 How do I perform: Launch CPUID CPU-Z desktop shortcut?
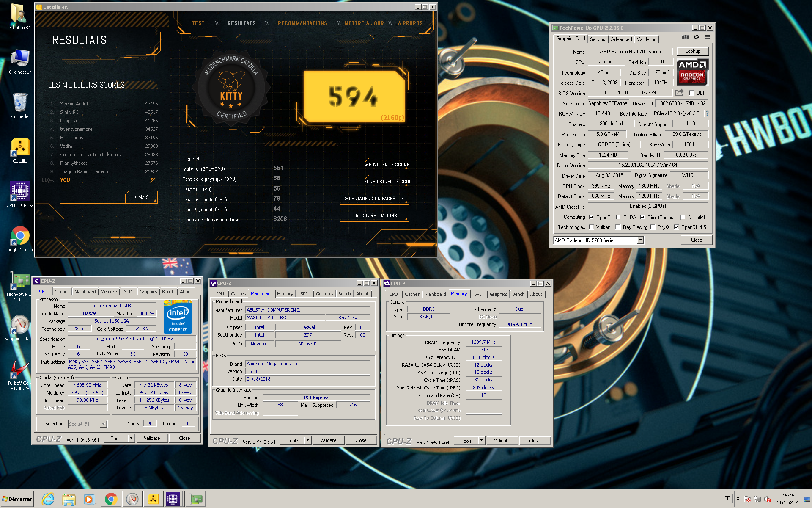pyautogui.click(x=19, y=195)
